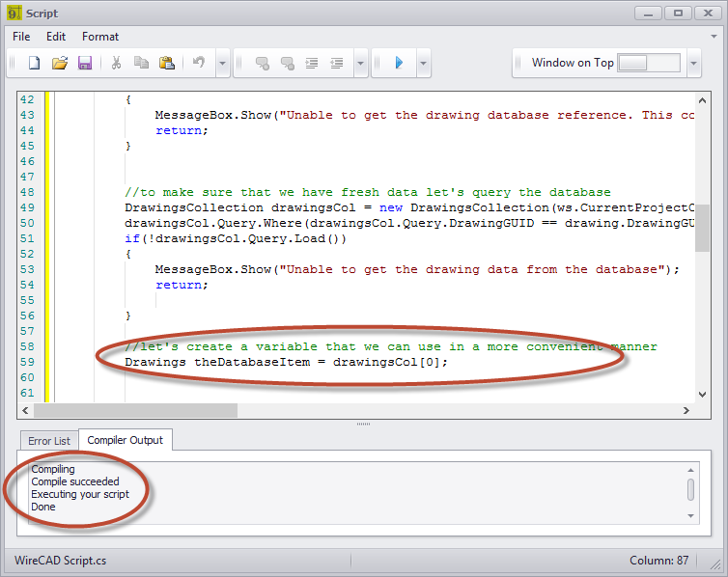Click the 'more convenient manner' comment line
Image resolution: width=728 pixels, height=577 pixels.
click(391, 346)
